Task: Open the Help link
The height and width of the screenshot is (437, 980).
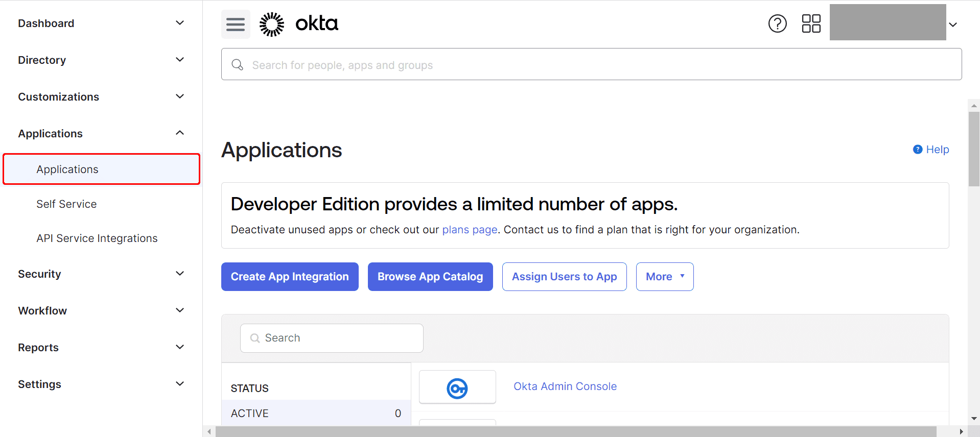Action: click(938, 150)
